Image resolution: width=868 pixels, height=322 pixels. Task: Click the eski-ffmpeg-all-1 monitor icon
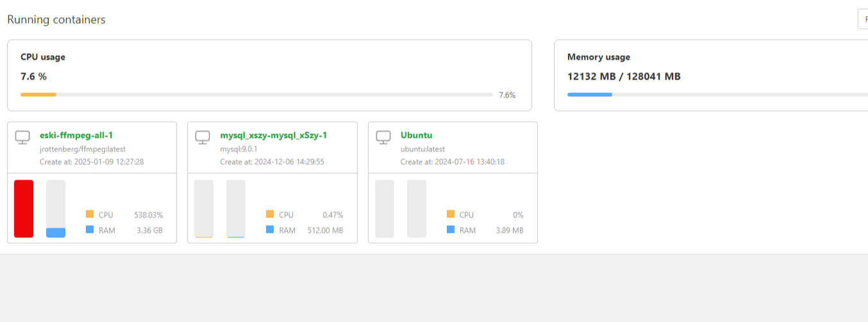pyautogui.click(x=22, y=137)
